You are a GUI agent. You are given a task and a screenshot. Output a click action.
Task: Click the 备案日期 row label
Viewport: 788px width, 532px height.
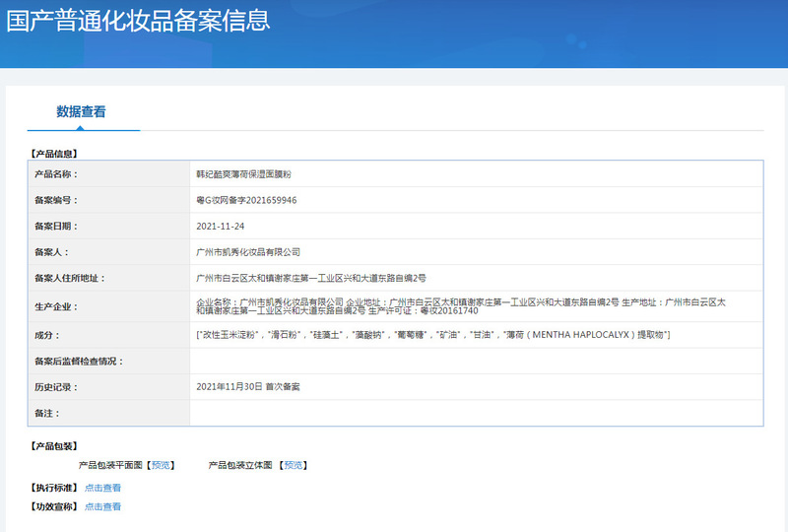(x=56, y=227)
